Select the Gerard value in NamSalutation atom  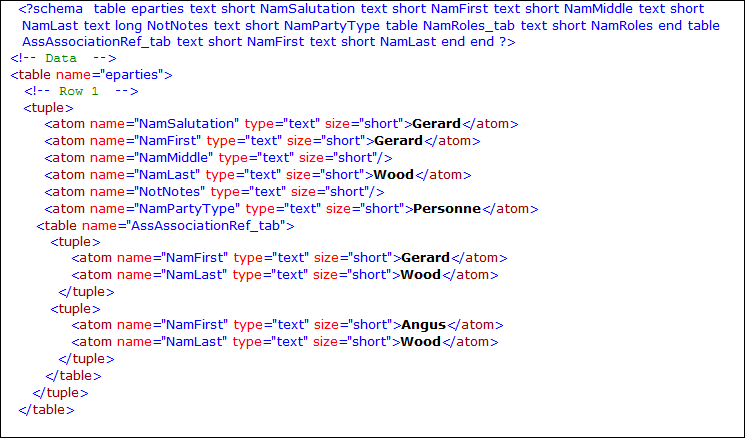pos(435,124)
